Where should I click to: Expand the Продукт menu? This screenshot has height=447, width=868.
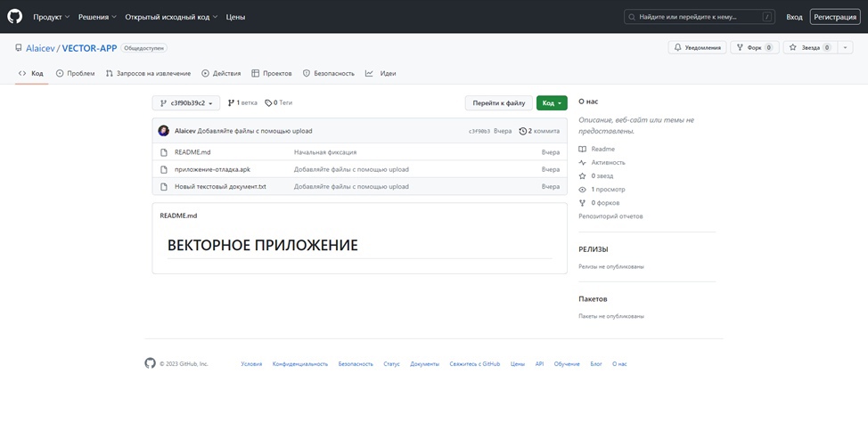52,17
